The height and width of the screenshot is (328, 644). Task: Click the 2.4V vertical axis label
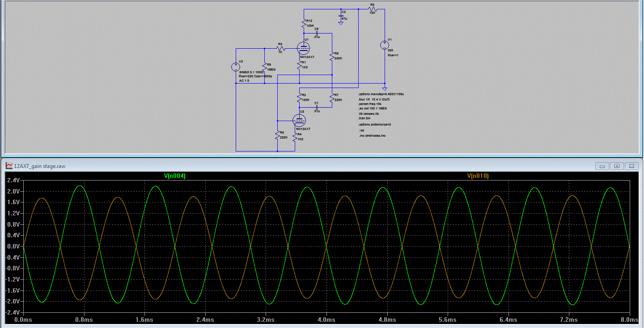click(14, 180)
